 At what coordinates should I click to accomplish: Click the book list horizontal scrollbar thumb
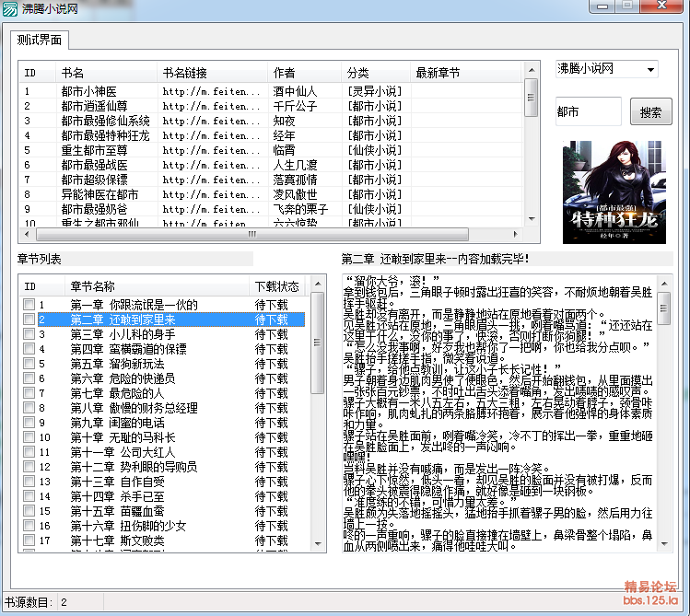pyautogui.click(x=252, y=235)
